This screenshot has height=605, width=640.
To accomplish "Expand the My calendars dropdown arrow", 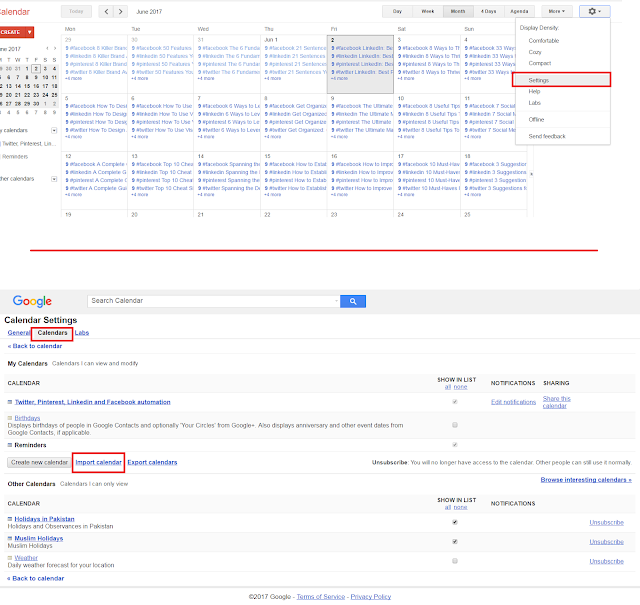I will pos(54,130).
